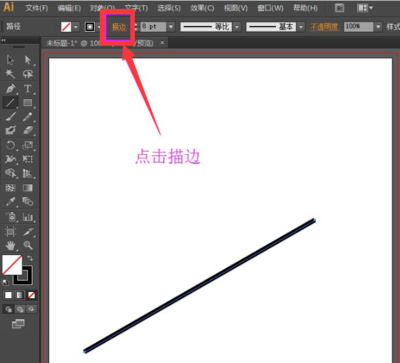
Task: Activate Draw Inside mode
Action: coord(31,309)
